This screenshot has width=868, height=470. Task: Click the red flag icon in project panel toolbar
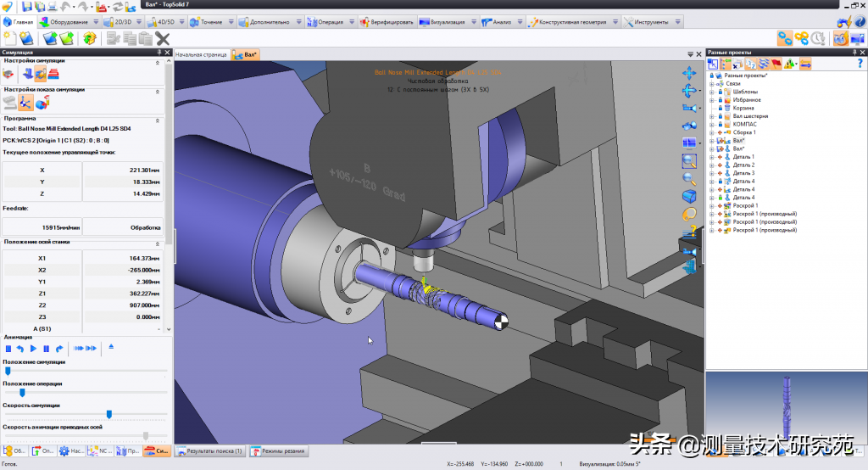(776, 64)
